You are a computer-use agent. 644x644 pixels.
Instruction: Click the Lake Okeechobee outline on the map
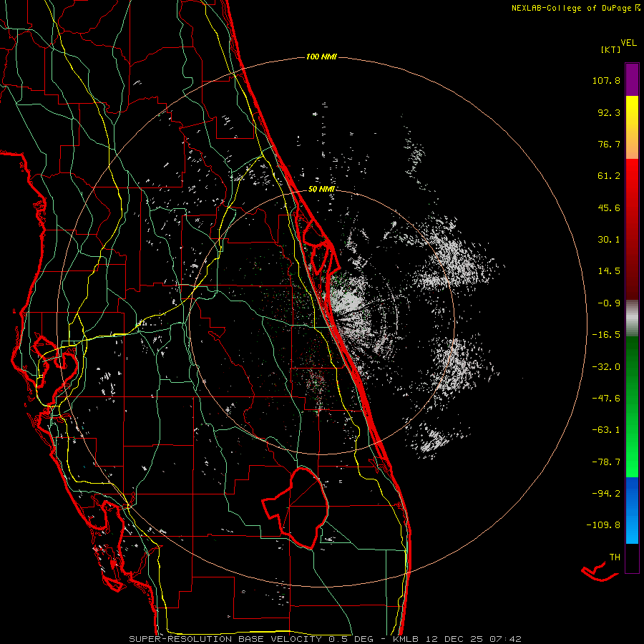[x=296, y=507]
